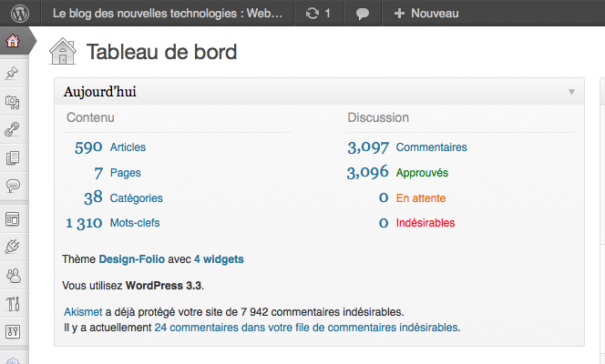Go to the Dashboard home icon in sidebar
This screenshot has width=605, height=364.
13,42
